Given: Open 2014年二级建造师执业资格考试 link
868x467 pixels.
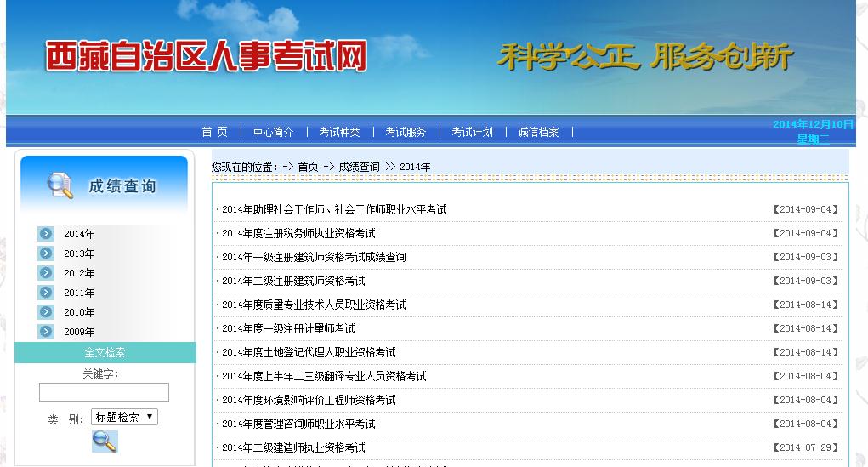Looking at the screenshot, I should click(x=293, y=447).
